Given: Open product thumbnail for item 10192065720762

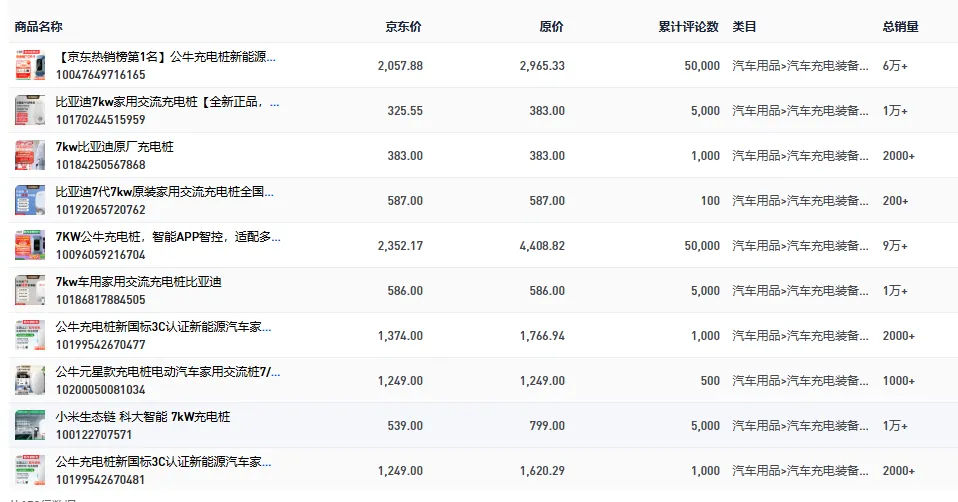Looking at the screenshot, I should click(30, 200).
